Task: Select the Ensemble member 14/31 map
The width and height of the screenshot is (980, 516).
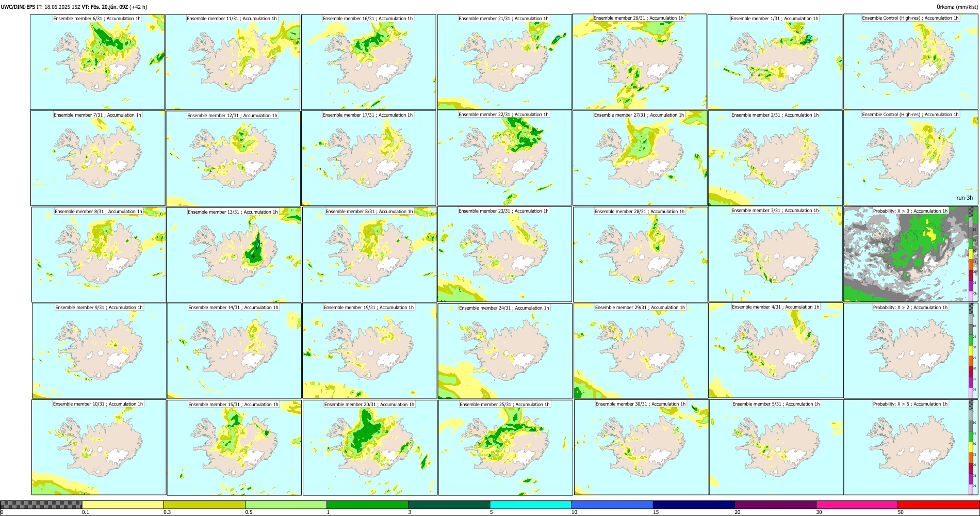Action: point(234,351)
